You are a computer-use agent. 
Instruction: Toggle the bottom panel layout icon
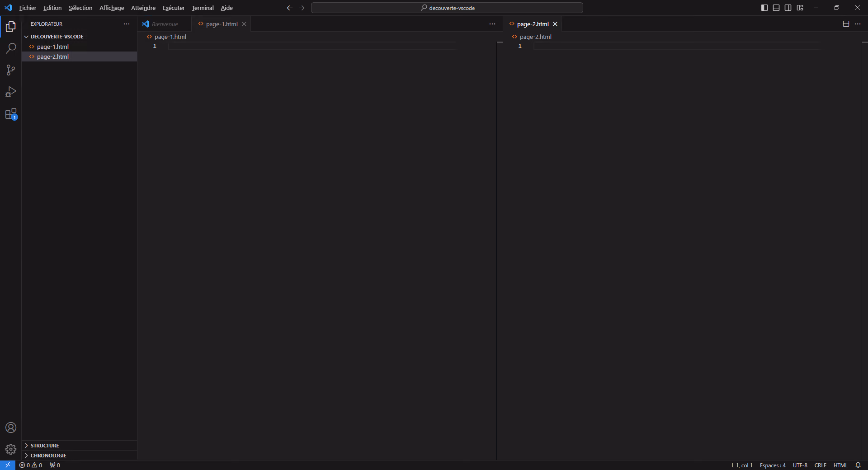pos(776,8)
